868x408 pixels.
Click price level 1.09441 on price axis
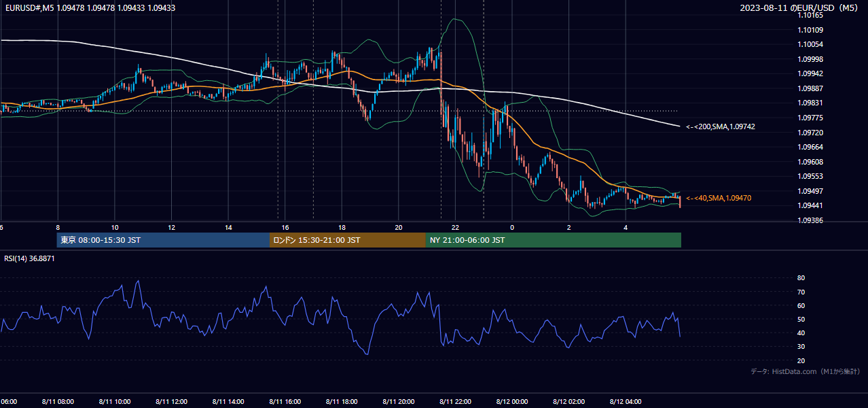click(x=810, y=205)
